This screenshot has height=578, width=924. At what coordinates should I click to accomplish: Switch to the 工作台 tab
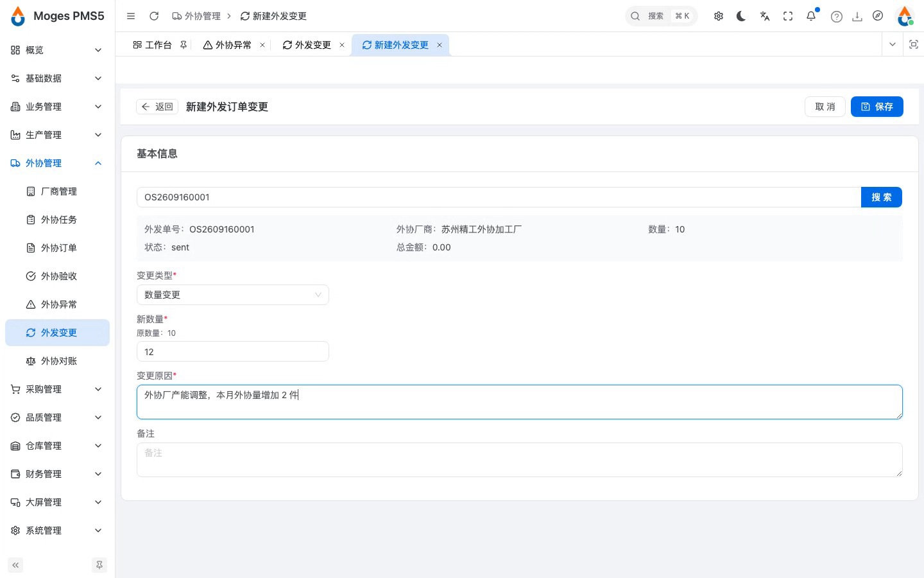153,45
